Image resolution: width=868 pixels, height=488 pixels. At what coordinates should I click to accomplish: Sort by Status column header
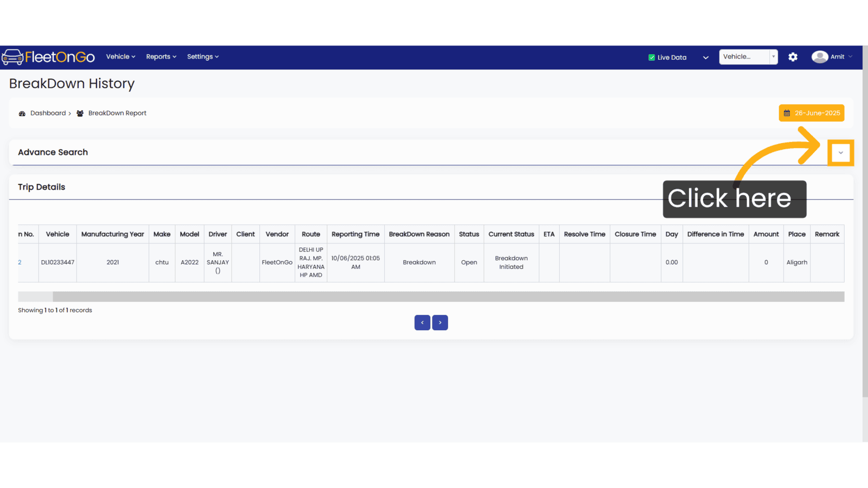(x=469, y=234)
